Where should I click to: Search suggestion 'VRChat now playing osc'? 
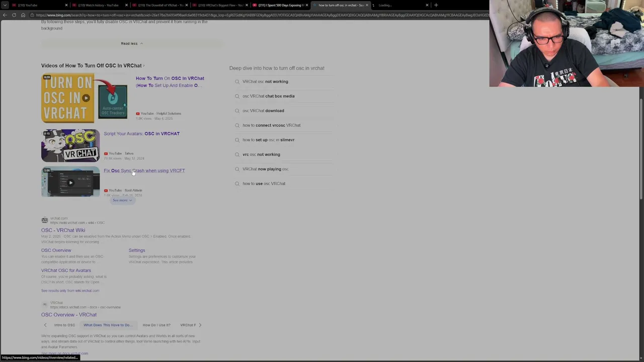click(284, 169)
